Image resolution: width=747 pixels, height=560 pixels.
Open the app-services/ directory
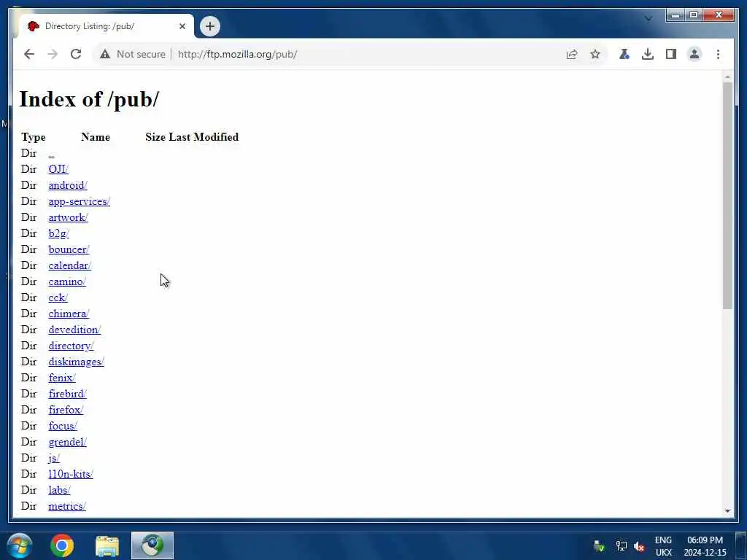coord(79,202)
